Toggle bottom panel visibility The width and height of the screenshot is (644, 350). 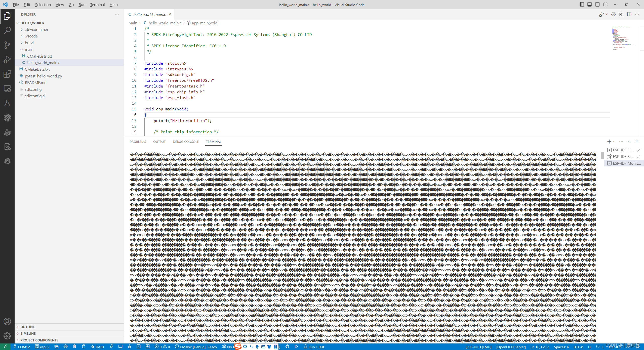tap(589, 5)
